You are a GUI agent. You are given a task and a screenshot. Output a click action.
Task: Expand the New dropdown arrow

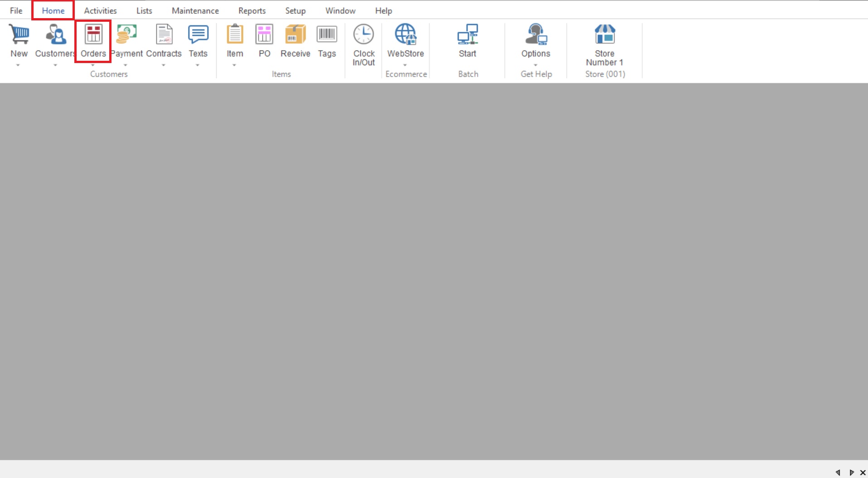point(18,65)
